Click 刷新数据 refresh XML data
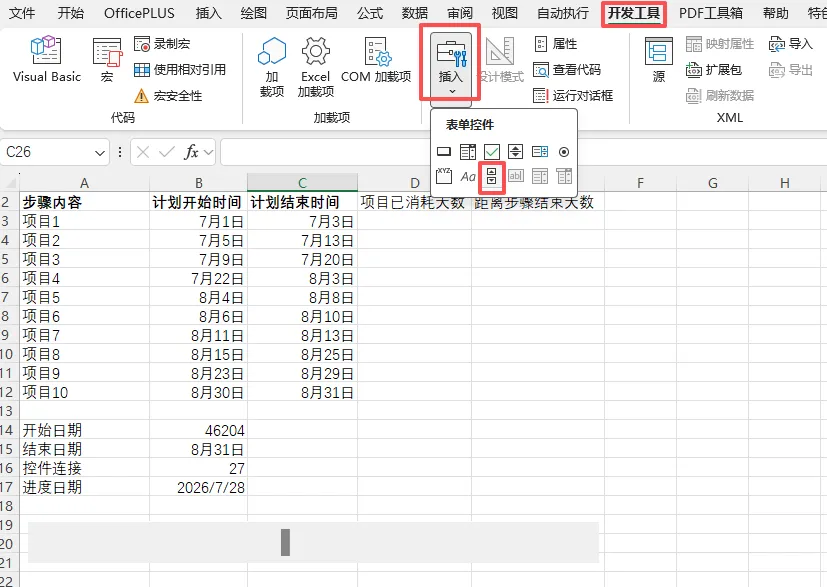The image size is (827, 587). pyautogui.click(x=720, y=95)
